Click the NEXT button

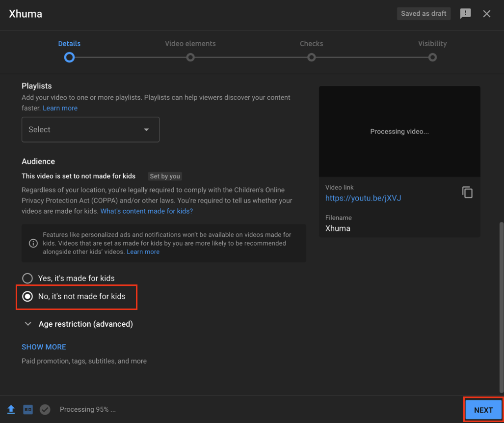483,410
